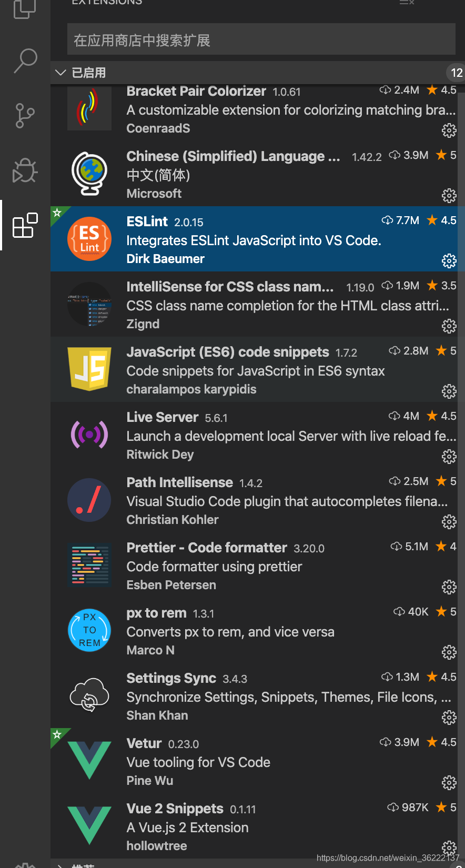The width and height of the screenshot is (465, 868).
Task: Click the Chinese Language globe logo
Action: click(x=89, y=174)
